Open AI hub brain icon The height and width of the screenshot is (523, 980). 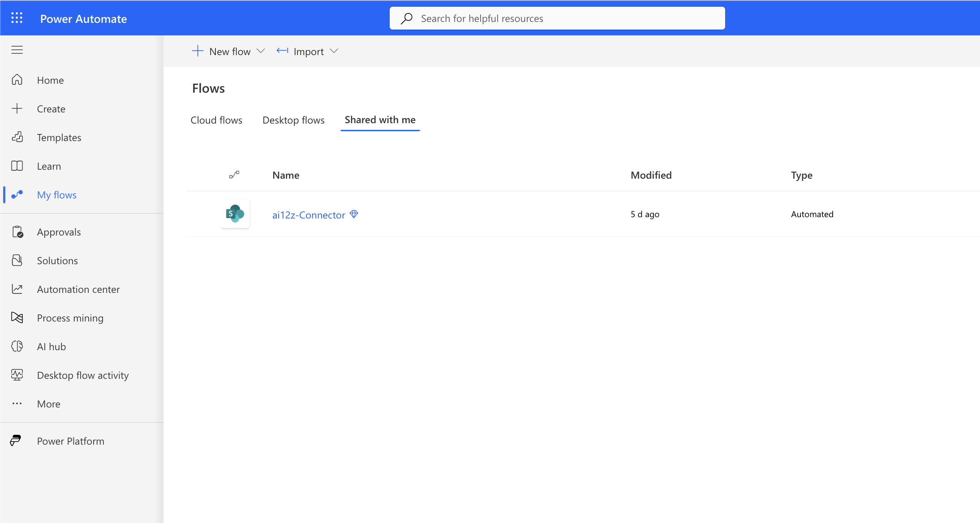[x=17, y=347]
